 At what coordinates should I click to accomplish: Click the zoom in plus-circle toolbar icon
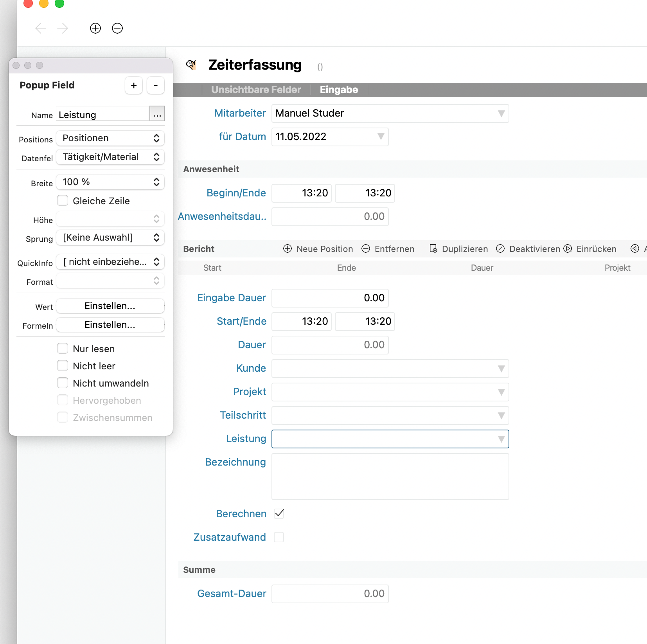[95, 28]
